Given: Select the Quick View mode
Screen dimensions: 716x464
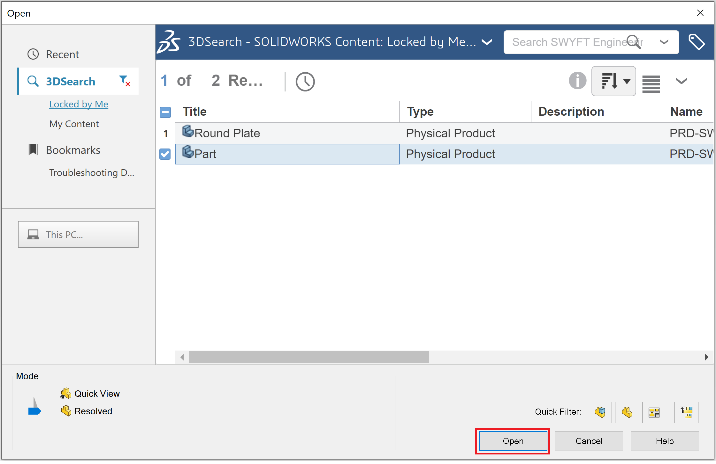Looking at the screenshot, I should coord(90,394).
